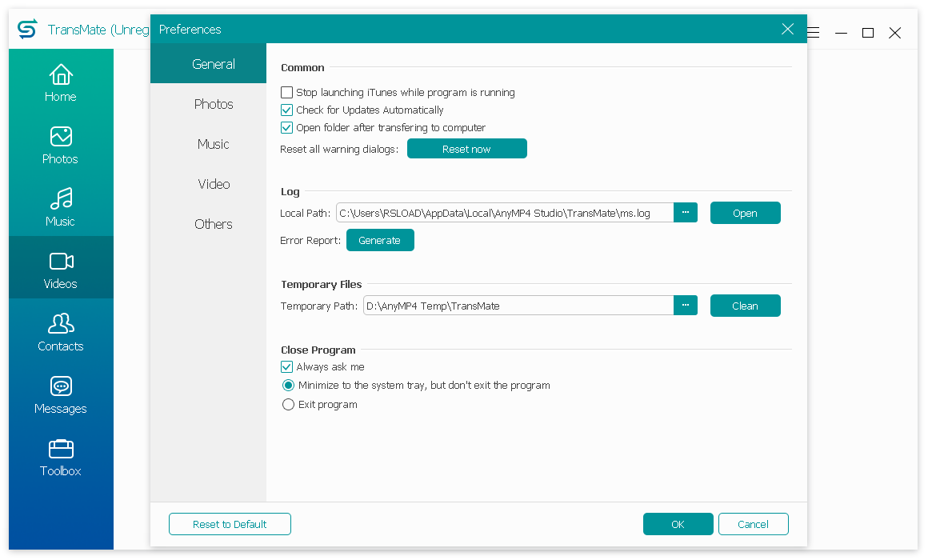Open the Home section in sidebar

click(x=61, y=83)
